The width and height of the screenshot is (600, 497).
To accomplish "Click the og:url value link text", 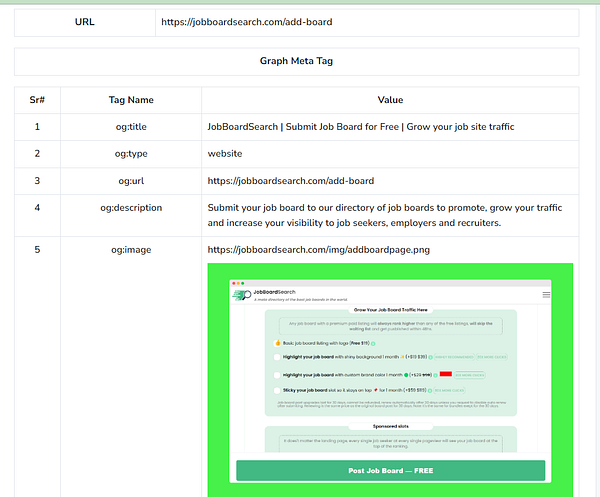I will click(x=290, y=181).
